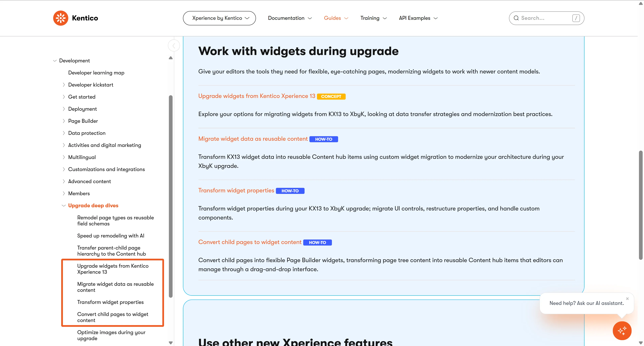Open Convert child pages to widget content link
Screen dimensions: 644x346
pyautogui.click(x=250, y=242)
